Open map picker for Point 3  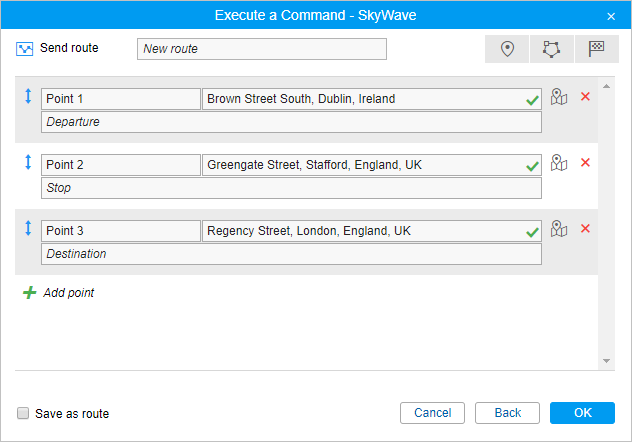[559, 229]
